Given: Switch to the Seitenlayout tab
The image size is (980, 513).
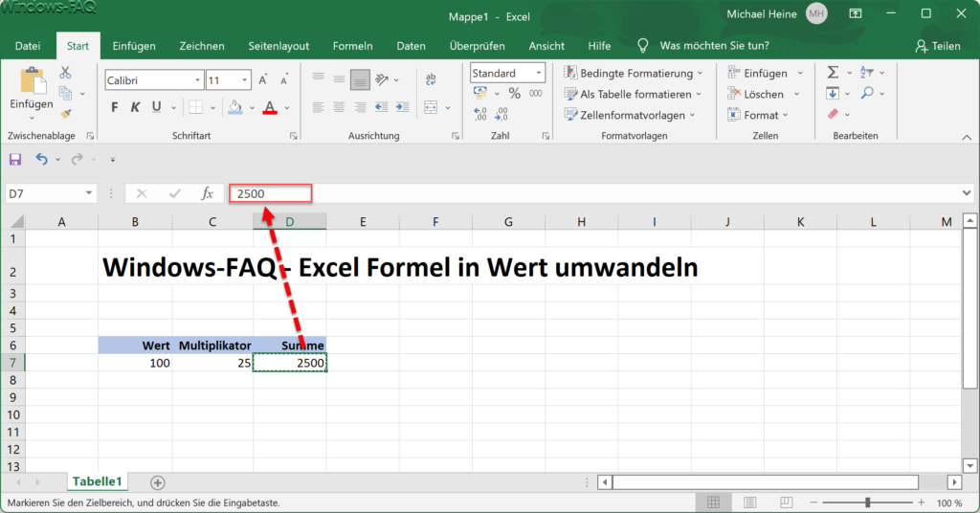Looking at the screenshot, I should point(278,46).
